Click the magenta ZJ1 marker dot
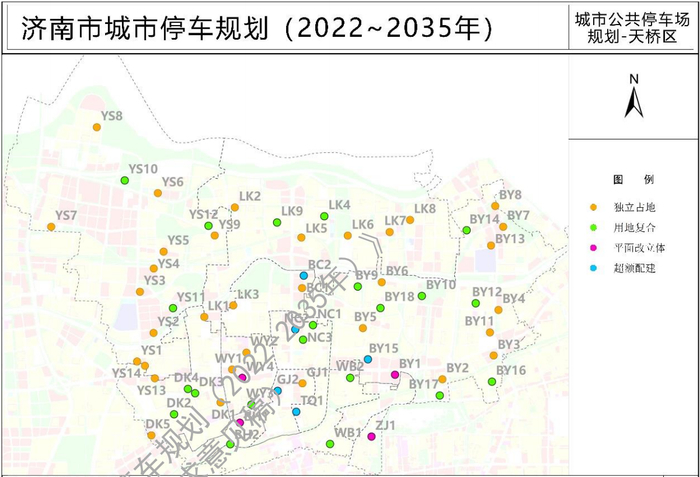Image resolution: width=700 pixels, height=477 pixels. click(371, 436)
